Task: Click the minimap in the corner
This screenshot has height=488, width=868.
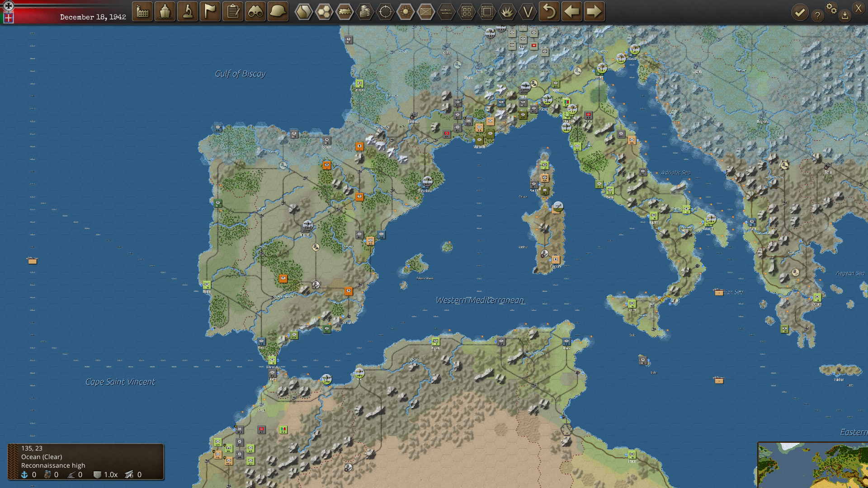Action: tap(813, 465)
